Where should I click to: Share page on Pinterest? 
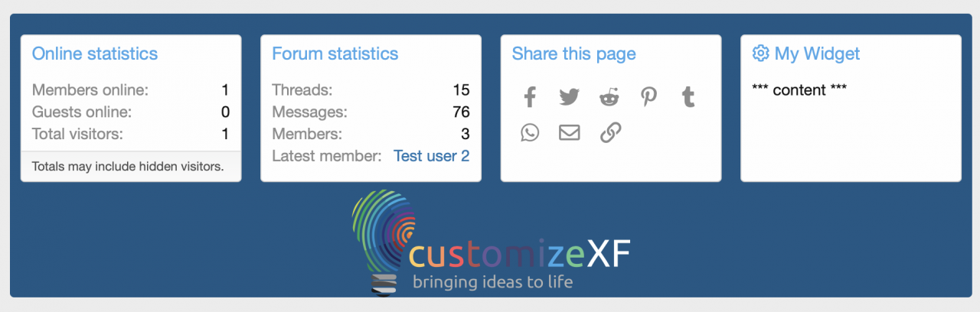[649, 97]
